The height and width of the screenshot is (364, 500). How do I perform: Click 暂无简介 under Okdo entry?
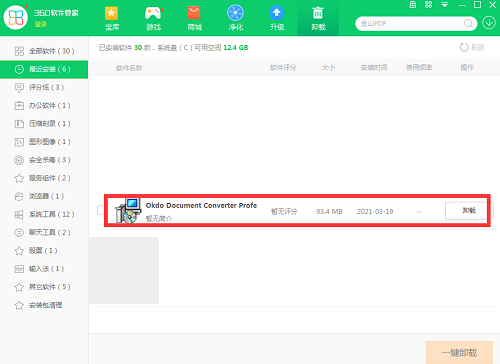pos(159,219)
